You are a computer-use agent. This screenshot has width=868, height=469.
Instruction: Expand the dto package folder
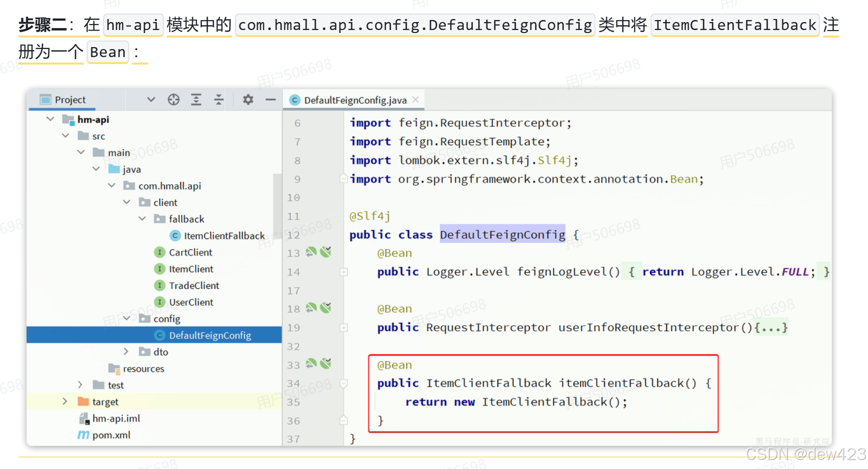pyautogui.click(x=126, y=351)
